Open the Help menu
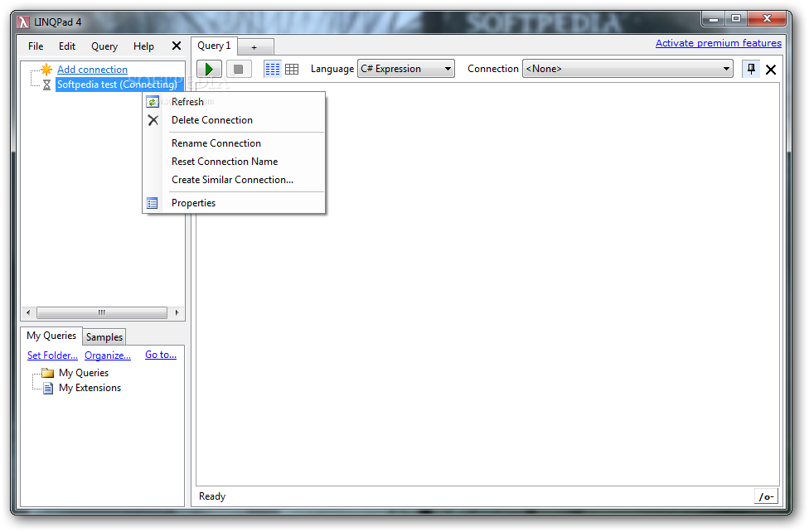The height and width of the screenshot is (532, 809). (x=143, y=46)
